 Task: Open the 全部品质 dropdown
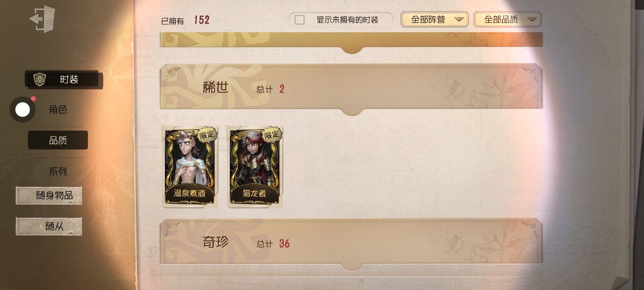pos(508,19)
